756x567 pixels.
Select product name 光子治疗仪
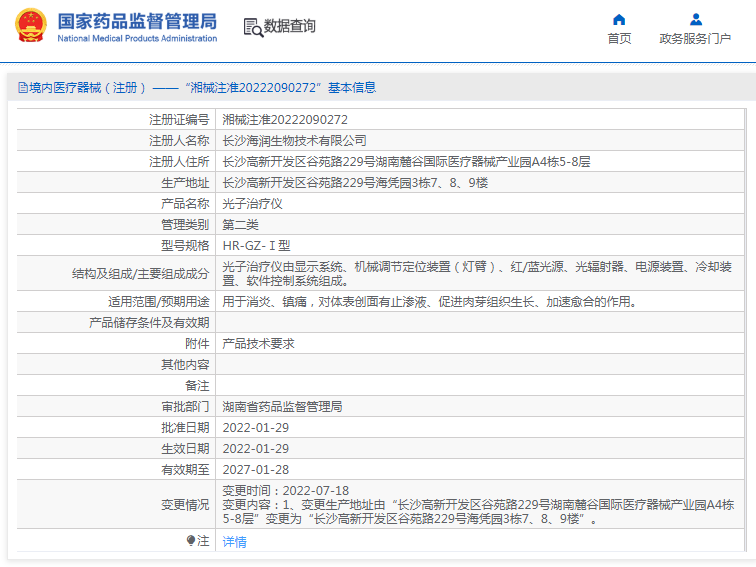click(x=252, y=203)
